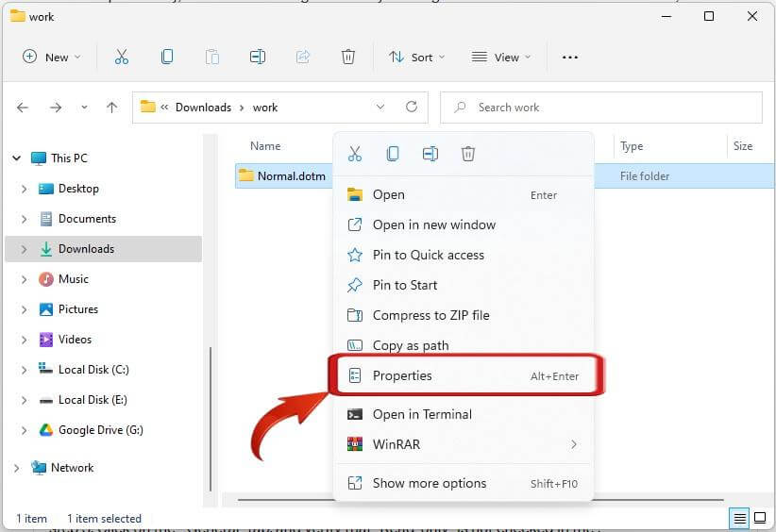The image size is (776, 532).
Task: Go back with the left arrow
Action: click(23, 108)
